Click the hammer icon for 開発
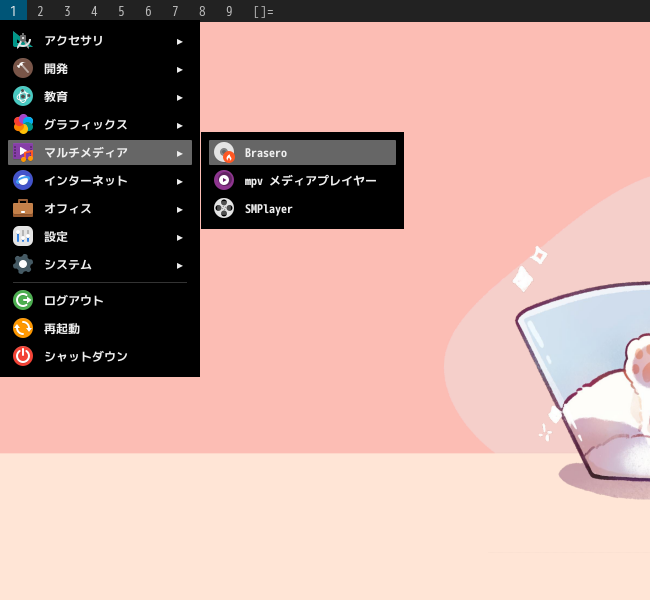The image size is (650, 600). (x=23, y=68)
